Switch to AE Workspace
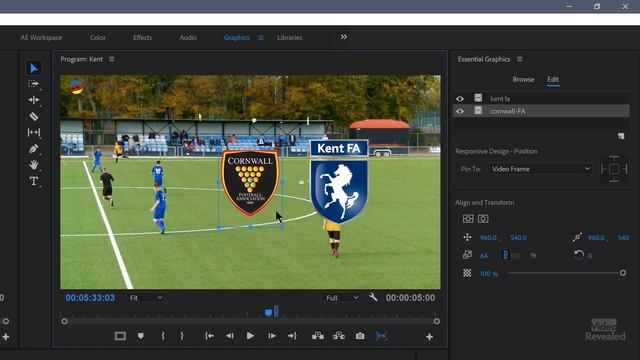This screenshot has height=360, width=640. click(x=42, y=37)
